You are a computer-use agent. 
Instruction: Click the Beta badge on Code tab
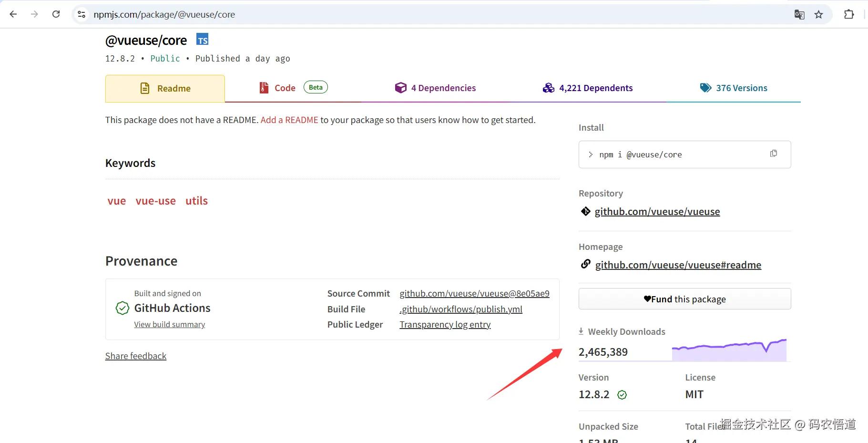[316, 87]
